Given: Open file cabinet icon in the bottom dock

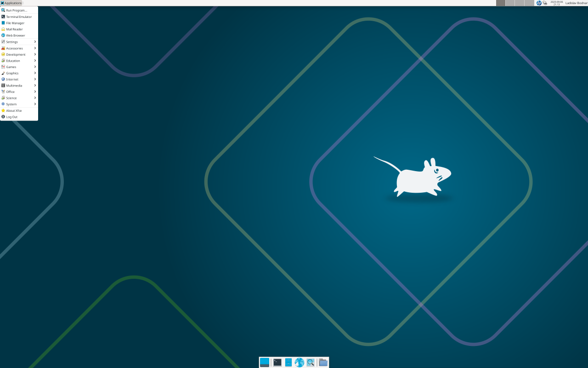Looking at the screenshot, I should click(288, 362).
